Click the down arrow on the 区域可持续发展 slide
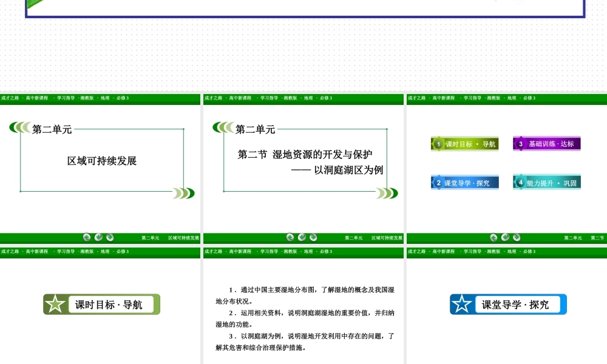Viewport: 607px width, 364px height. click(98, 237)
